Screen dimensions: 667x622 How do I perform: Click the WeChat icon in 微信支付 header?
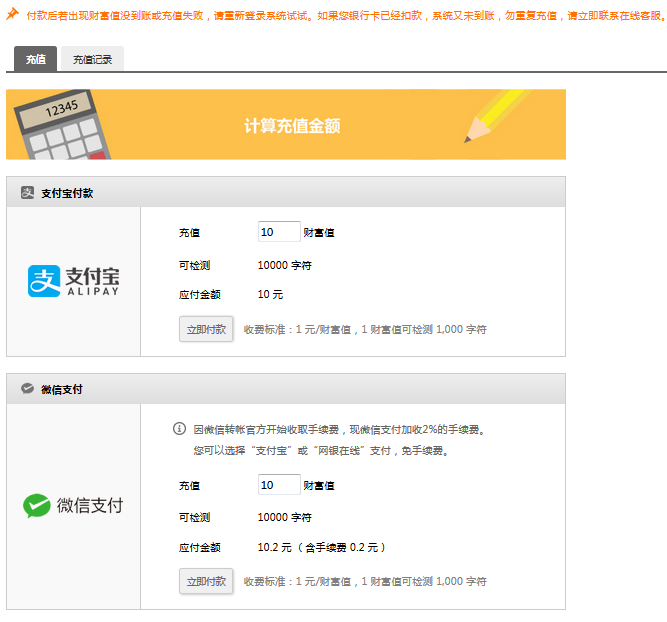(28, 388)
